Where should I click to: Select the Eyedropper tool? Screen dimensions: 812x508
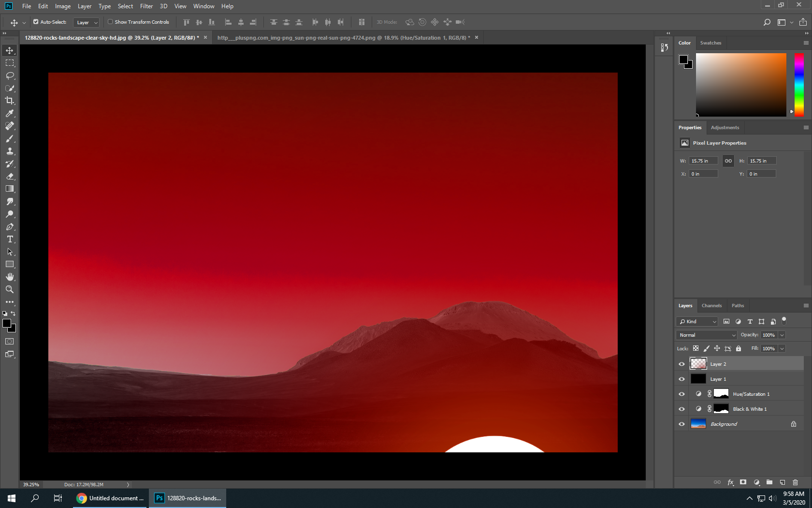10,113
